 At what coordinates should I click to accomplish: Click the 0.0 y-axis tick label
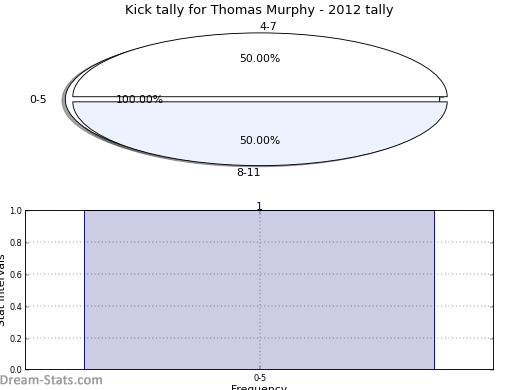(16, 369)
